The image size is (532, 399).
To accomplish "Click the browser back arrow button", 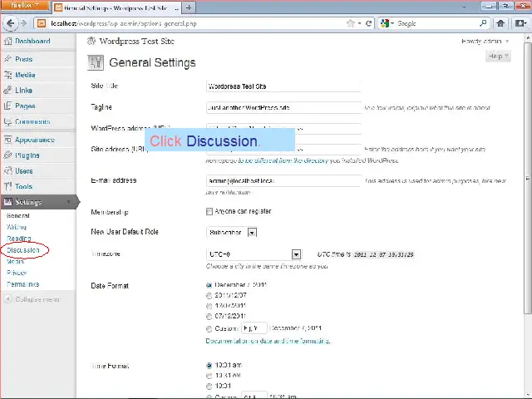I will tap(12, 23).
